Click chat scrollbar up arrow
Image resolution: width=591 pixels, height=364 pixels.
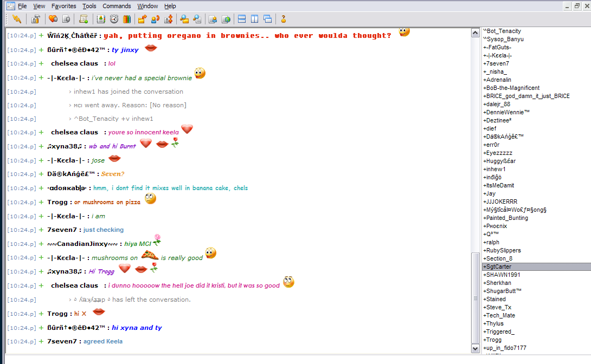[476, 33]
